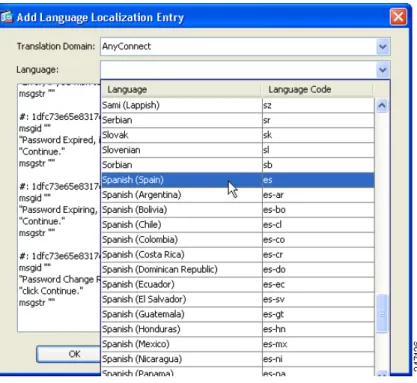Click inside the msgid translation text area
The image size is (417, 383).
pyautogui.click(x=59, y=207)
